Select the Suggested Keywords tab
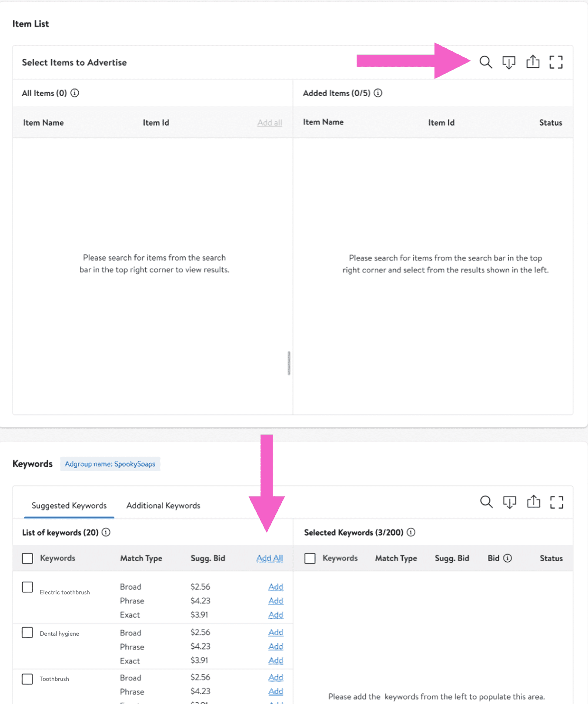 (x=69, y=506)
